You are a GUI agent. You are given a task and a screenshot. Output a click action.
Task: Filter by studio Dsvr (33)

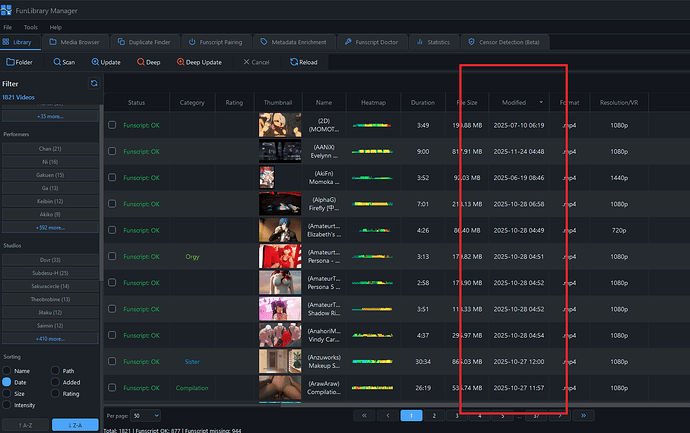50,260
